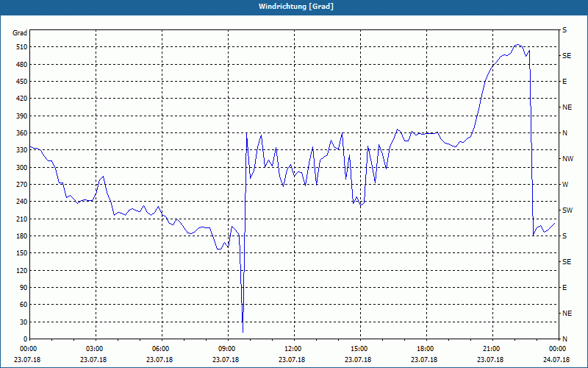Select the S compass label beside the 180 gridline
588x368 pixels.
coord(564,236)
